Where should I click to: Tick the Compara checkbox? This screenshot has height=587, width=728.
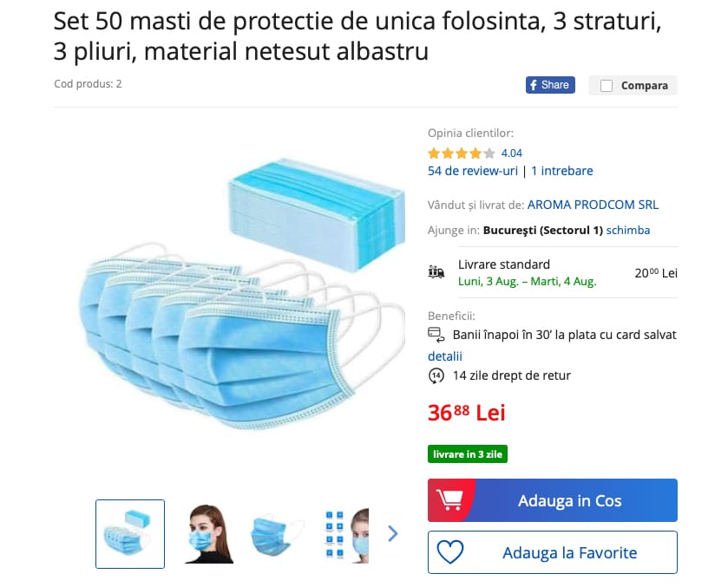607,86
